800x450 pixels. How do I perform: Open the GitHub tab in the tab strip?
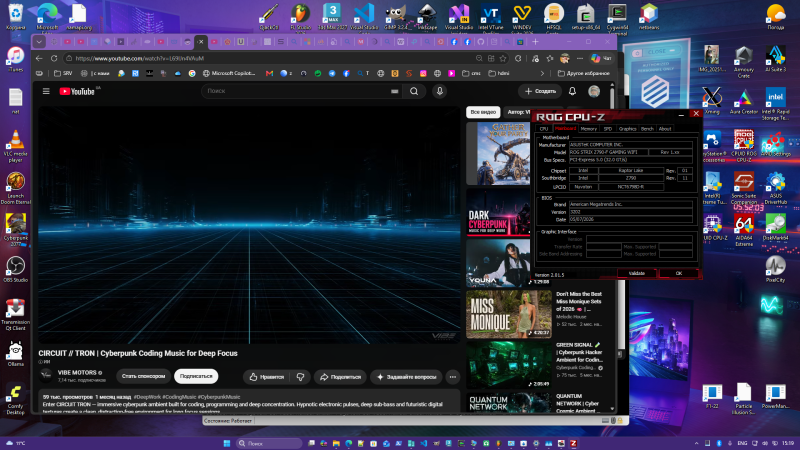coord(481,42)
